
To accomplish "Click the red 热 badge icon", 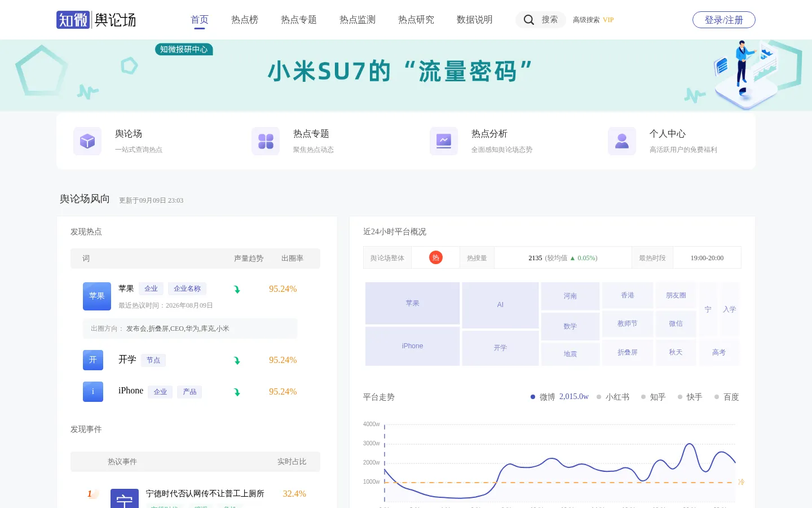I will coord(436,257).
